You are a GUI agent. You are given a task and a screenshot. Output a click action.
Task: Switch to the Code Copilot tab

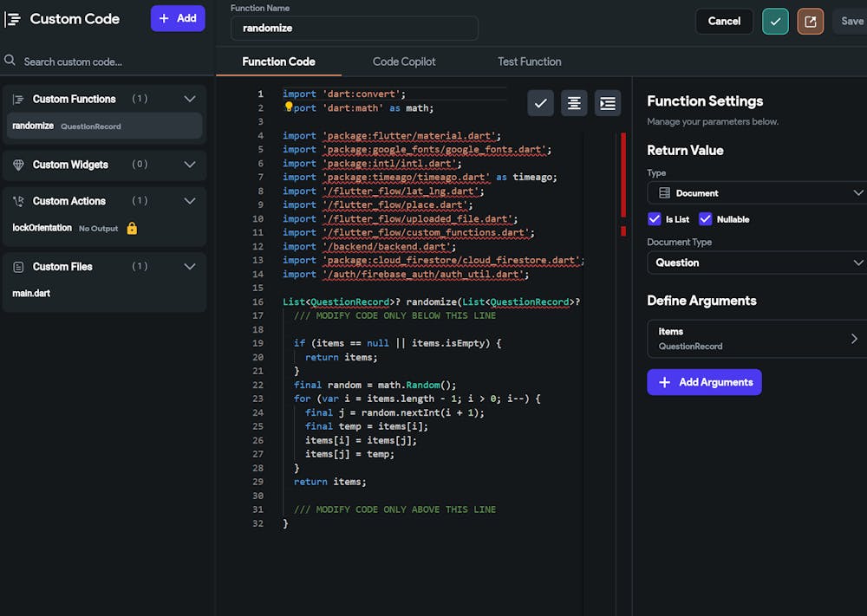pos(404,62)
